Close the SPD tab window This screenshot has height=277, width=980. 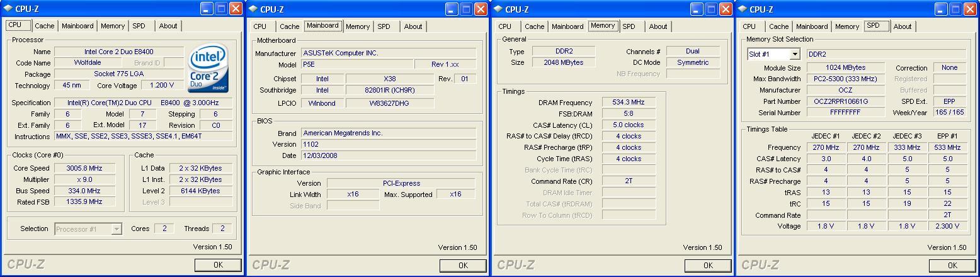pos(970,9)
